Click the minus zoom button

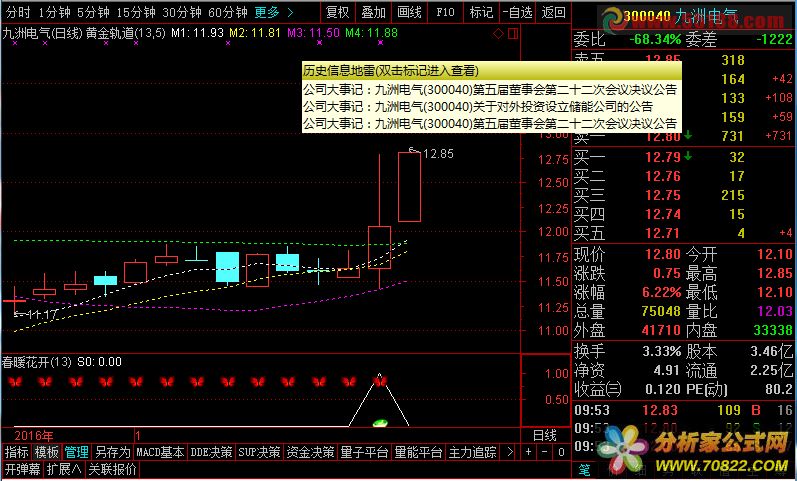[545, 452]
